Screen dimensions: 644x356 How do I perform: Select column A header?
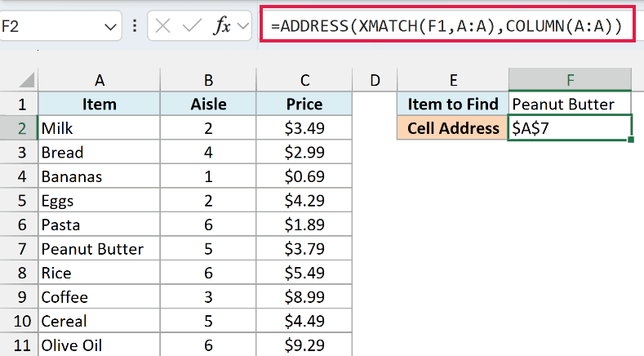(x=99, y=80)
